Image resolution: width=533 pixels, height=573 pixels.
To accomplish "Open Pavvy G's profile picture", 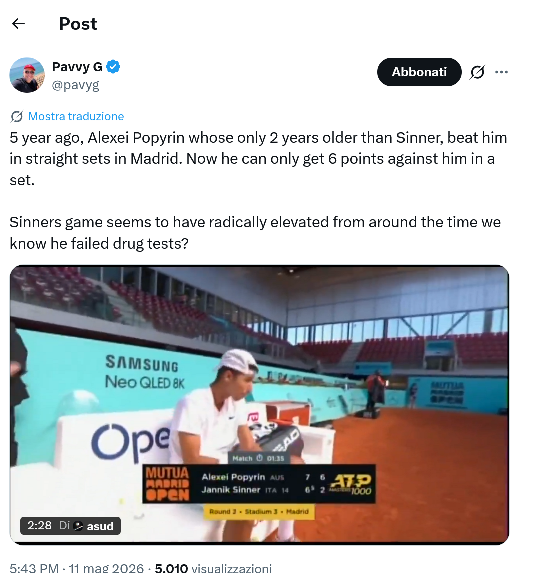I will pyautogui.click(x=27, y=75).
